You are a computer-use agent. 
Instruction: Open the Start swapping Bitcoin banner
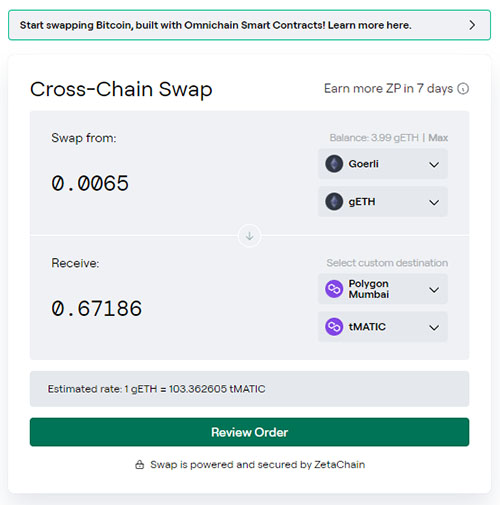[249, 25]
